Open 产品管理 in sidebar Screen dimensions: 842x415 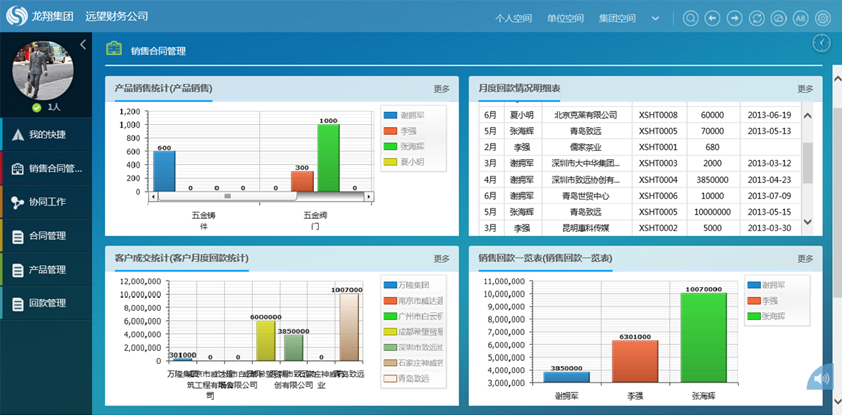(46, 270)
